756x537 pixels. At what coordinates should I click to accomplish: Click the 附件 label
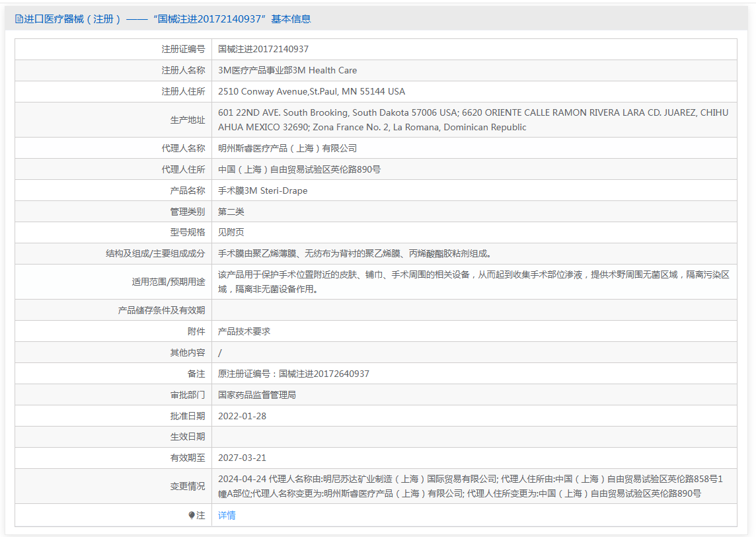196,331
